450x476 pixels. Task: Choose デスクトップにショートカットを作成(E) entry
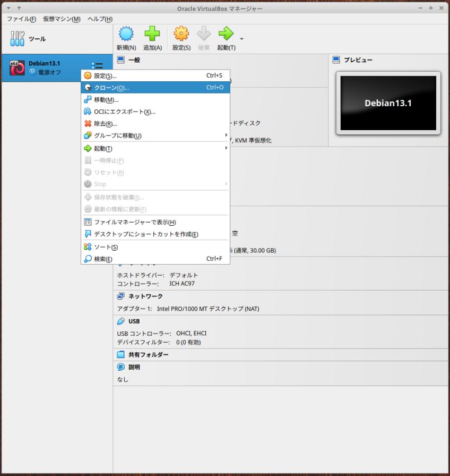coord(155,234)
